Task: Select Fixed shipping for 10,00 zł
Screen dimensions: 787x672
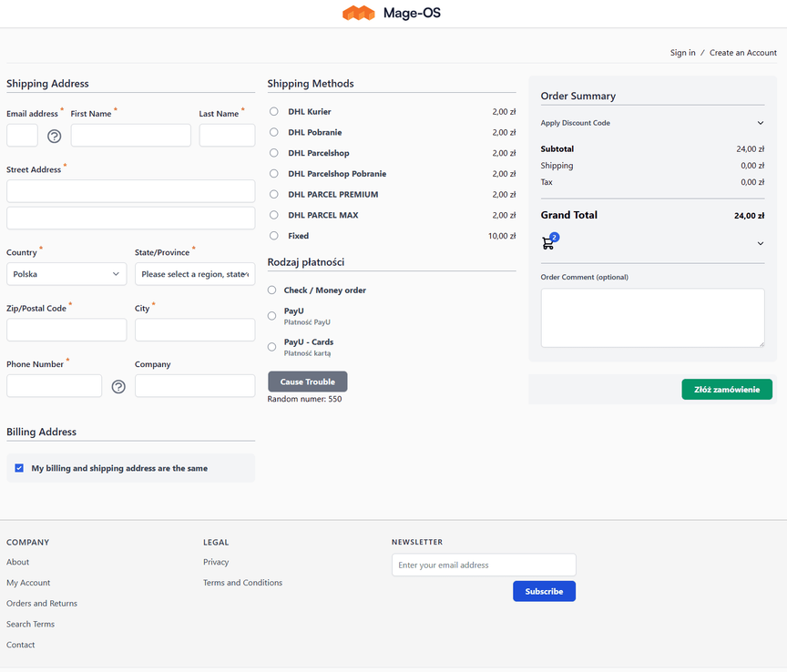Action: pyautogui.click(x=273, y=235)
